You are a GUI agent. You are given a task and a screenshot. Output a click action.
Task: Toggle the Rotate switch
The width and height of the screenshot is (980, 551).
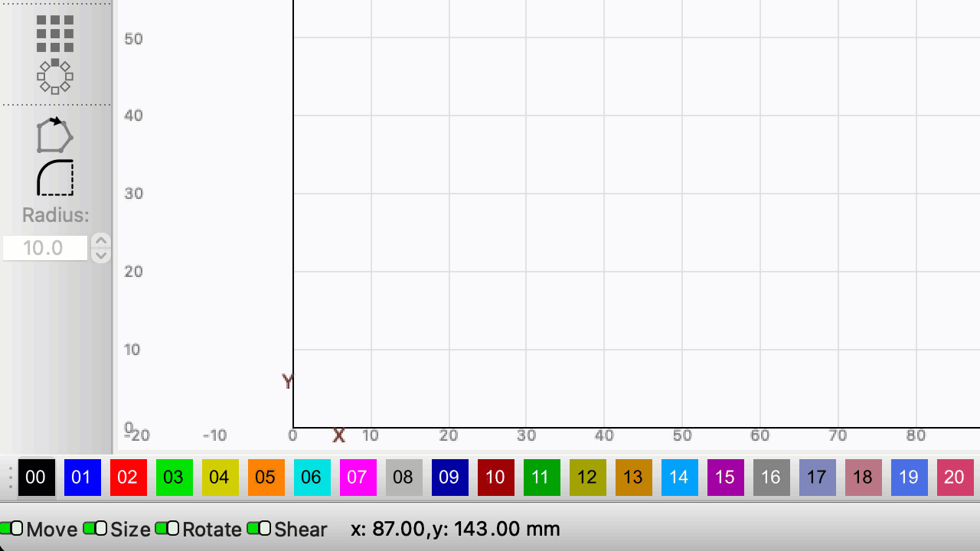click(167, 528)
